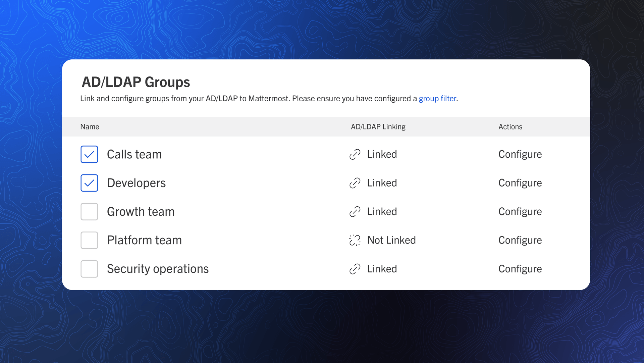Click the Growth team group name
Screen dimensions: 644x363
coord(141,212)
